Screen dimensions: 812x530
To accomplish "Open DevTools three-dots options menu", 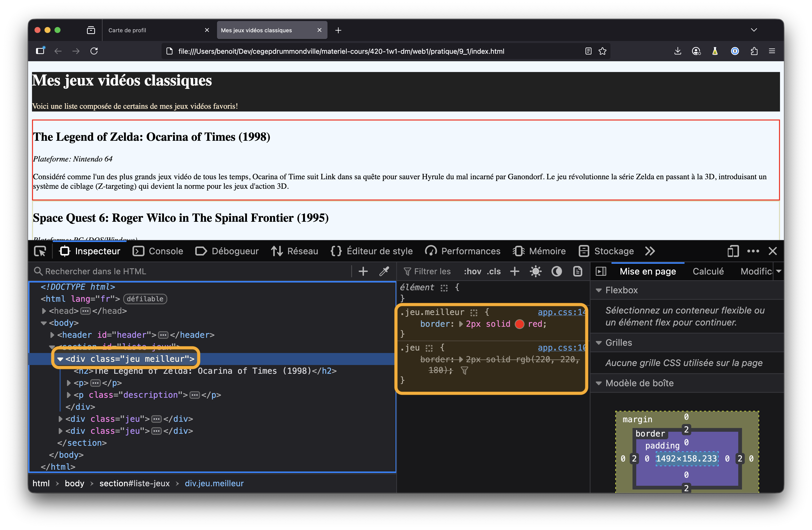I will (753, 251).
